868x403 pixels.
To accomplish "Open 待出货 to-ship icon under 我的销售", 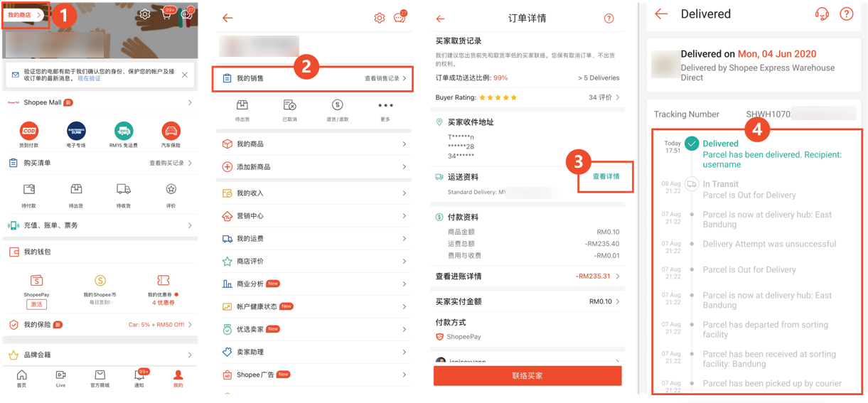I will click(242, 106).
